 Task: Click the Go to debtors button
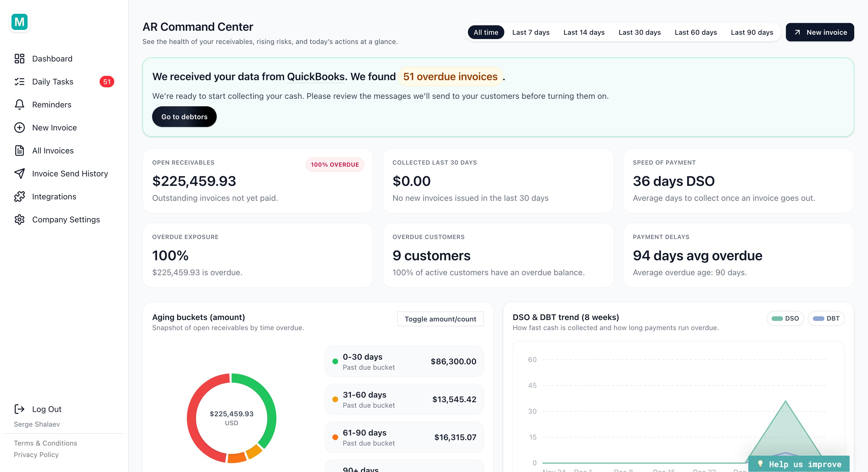tap(184, 117)
